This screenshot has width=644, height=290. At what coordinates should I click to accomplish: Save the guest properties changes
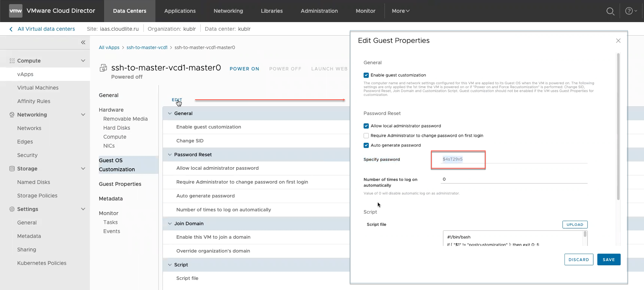(x=609, y=260)
